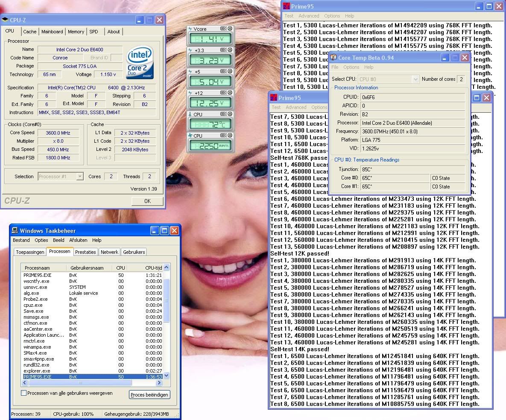This screenshot has height=420, width=506.
Task: Sort processes by the Procesnaam column header
Action: pyautogui.click(x=44, y=267)
